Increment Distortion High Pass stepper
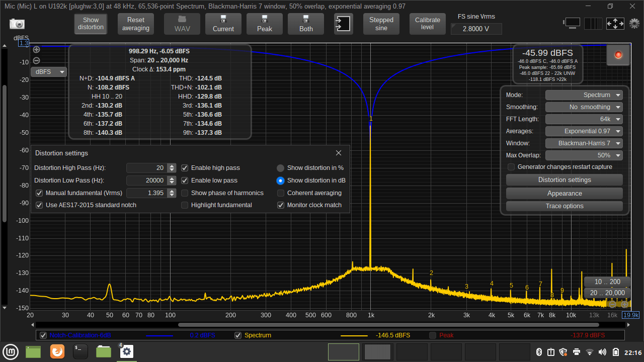This screenshot has width=644, height=362. pos(172,166)
